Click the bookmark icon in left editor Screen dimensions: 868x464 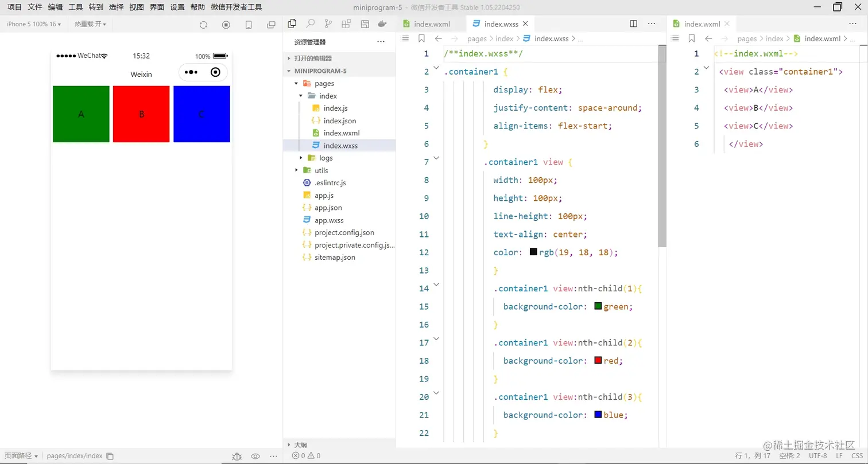[421, 38]
